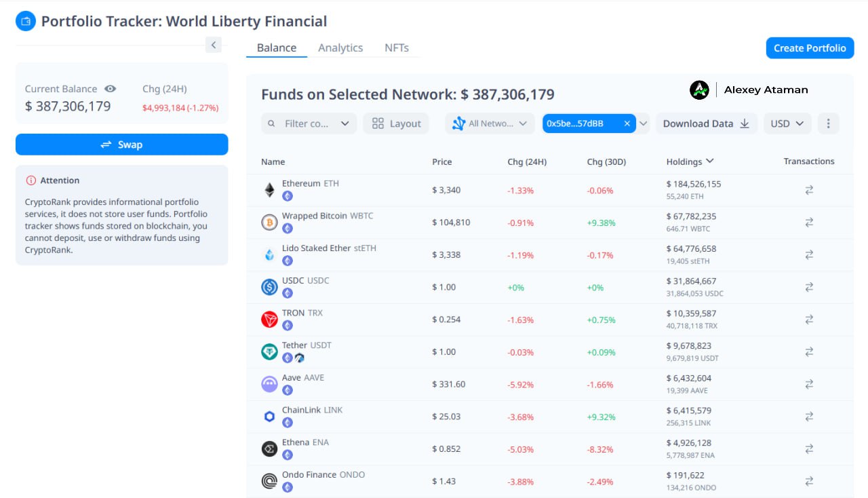The height and width of the screenshot is (498, 868).
Task: Click the Ethereum coin logo icon
Action: pos(269,190)
